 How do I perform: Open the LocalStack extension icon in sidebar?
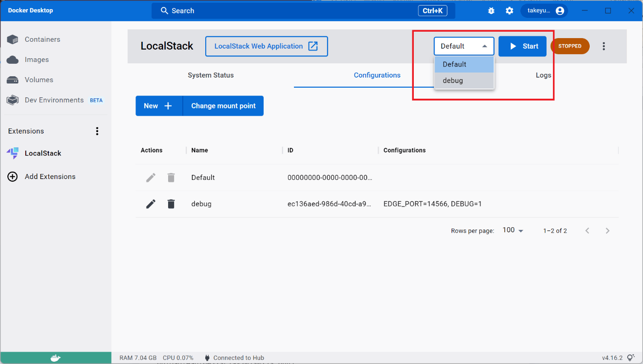coord(12,153)
